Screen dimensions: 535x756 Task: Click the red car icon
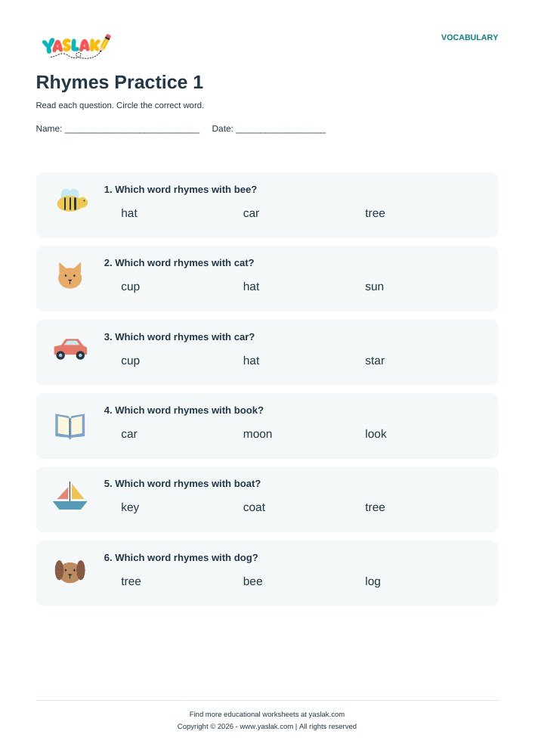[x=70, y=349]
